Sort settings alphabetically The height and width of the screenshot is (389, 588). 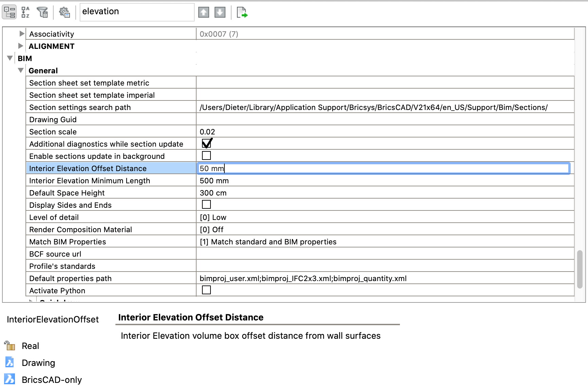point(25,12)
